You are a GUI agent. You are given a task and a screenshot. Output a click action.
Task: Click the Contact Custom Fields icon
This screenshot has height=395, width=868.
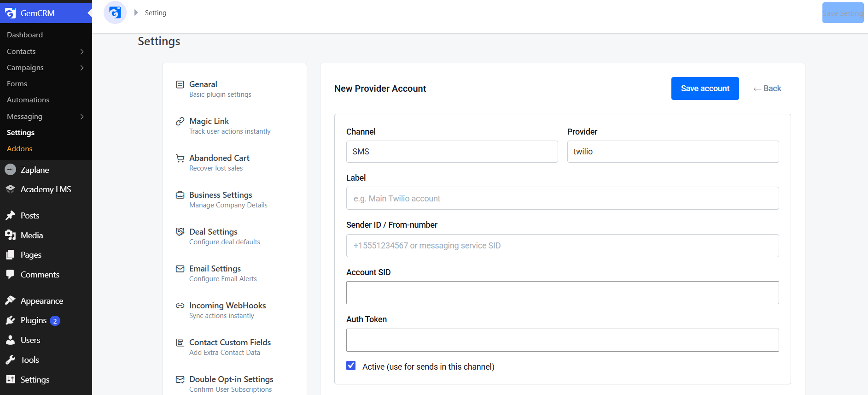[180, 342]
